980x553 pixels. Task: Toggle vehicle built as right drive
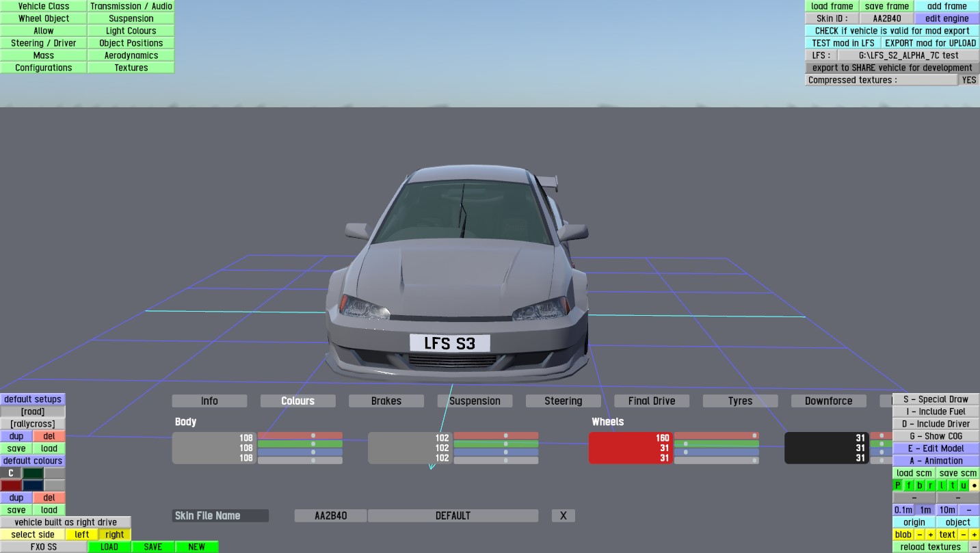(66, 522)
